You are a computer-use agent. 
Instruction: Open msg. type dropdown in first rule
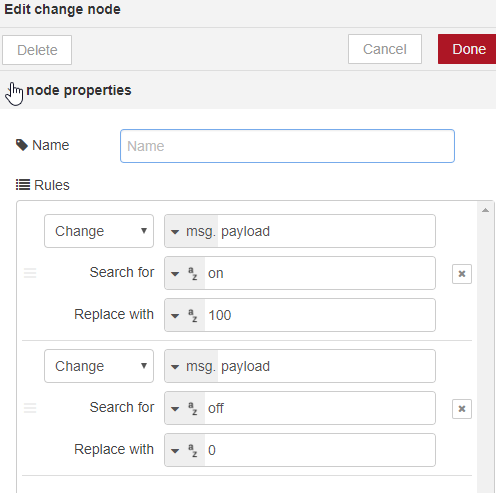191,231
